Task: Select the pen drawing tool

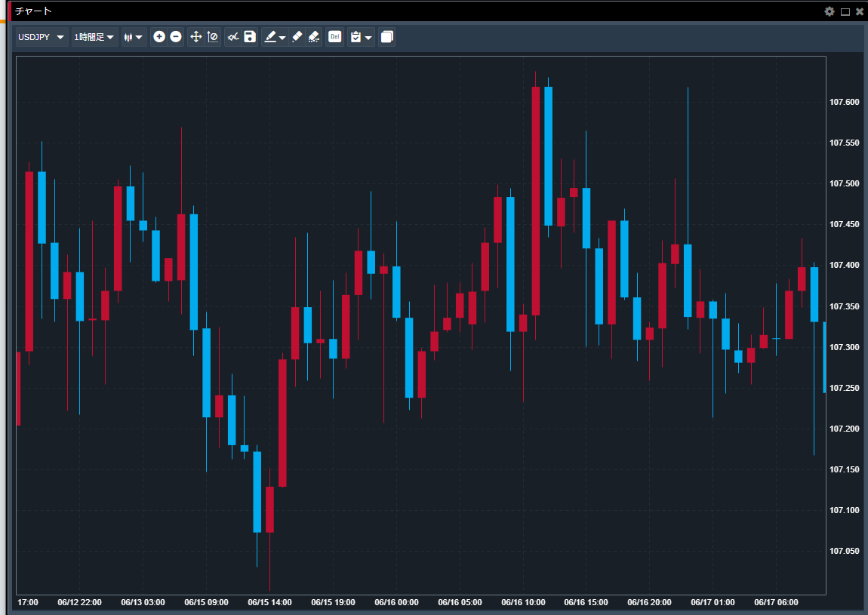Action: click(x=270, y=36)
